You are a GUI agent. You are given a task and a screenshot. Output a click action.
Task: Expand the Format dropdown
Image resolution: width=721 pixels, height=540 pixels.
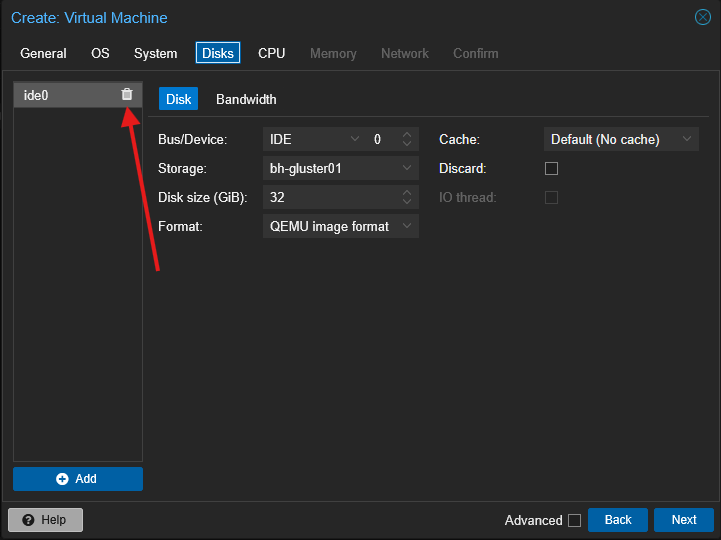point(407,226)
